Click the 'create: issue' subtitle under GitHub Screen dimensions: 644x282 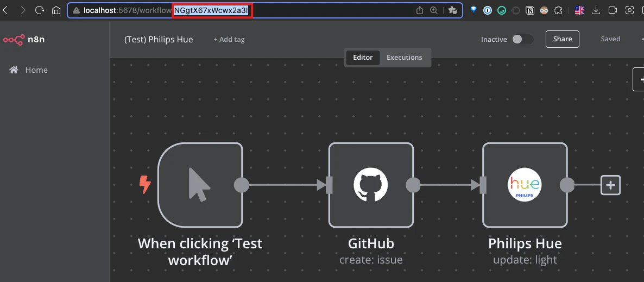coord(371,260)
